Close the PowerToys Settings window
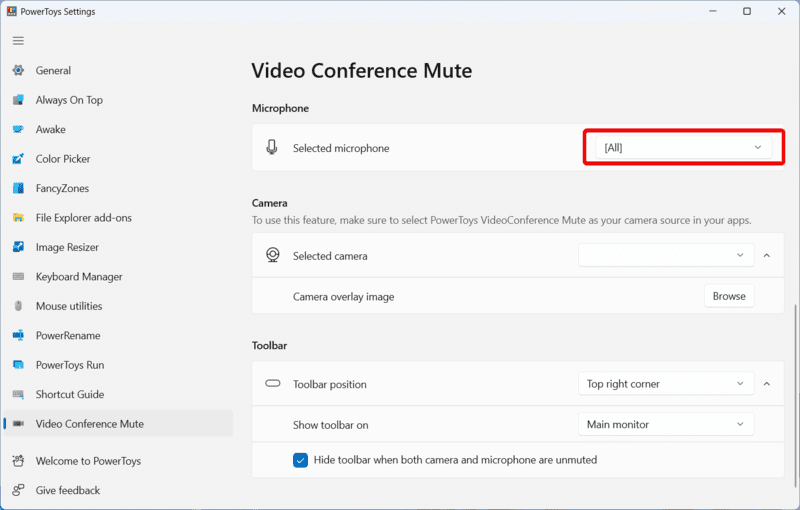This screenshot has height=510, width=800. tap(781, 11)
